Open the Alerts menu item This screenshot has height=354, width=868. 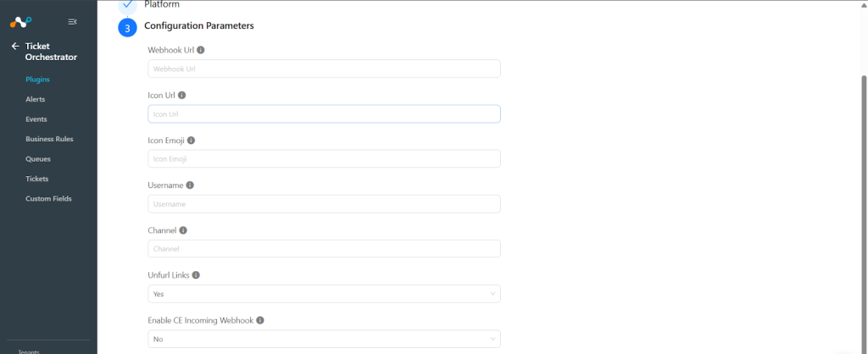[x=36, y=100]
